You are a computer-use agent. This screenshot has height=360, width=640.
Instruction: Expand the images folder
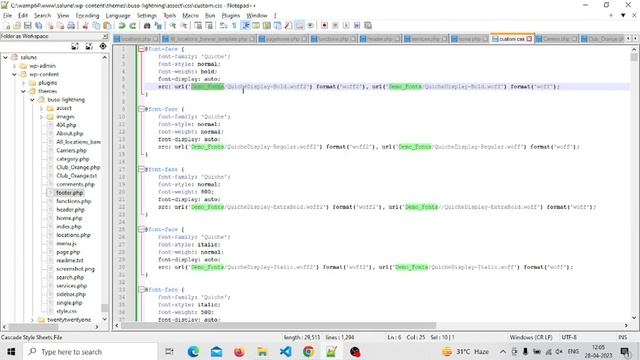point(41,117)
